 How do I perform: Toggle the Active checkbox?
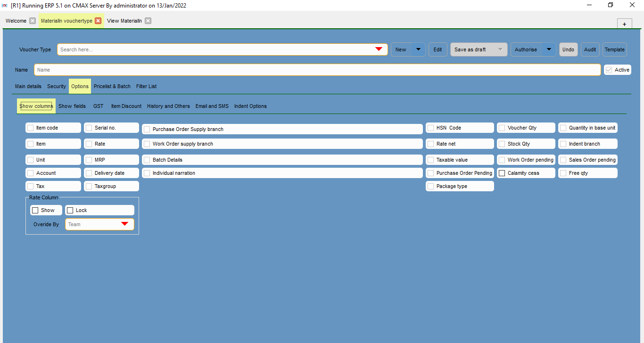609,70
